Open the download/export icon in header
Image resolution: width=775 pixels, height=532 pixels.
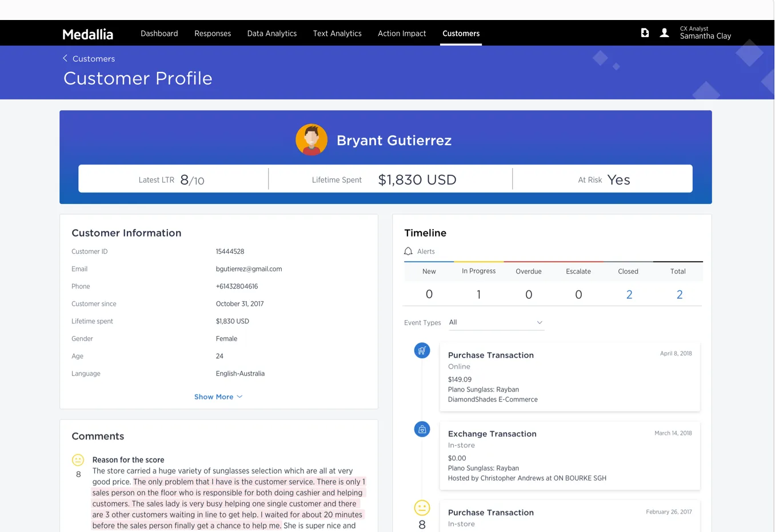(645, 33)
